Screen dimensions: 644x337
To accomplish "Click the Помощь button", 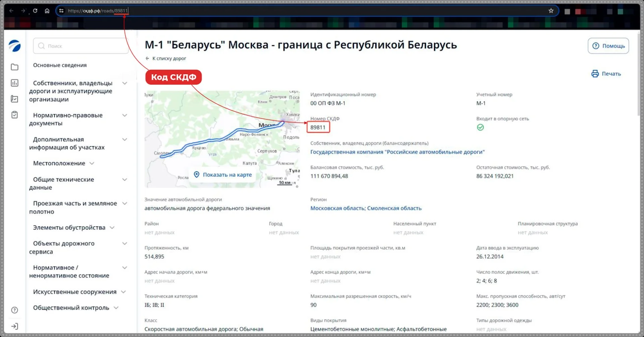I will (x=608, y=46).
